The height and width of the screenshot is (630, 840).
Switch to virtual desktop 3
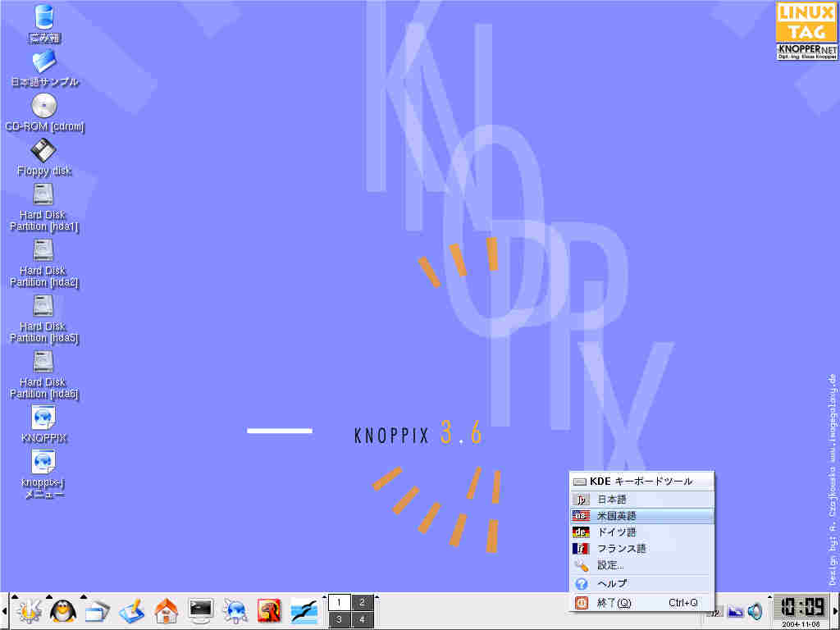pyautogui.click(x=339, y=620)
